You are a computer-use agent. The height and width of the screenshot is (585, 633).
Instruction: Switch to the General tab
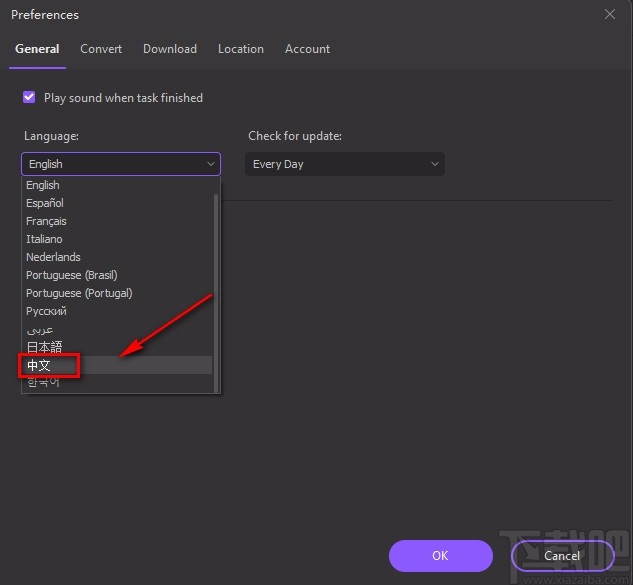pos(37,49)
